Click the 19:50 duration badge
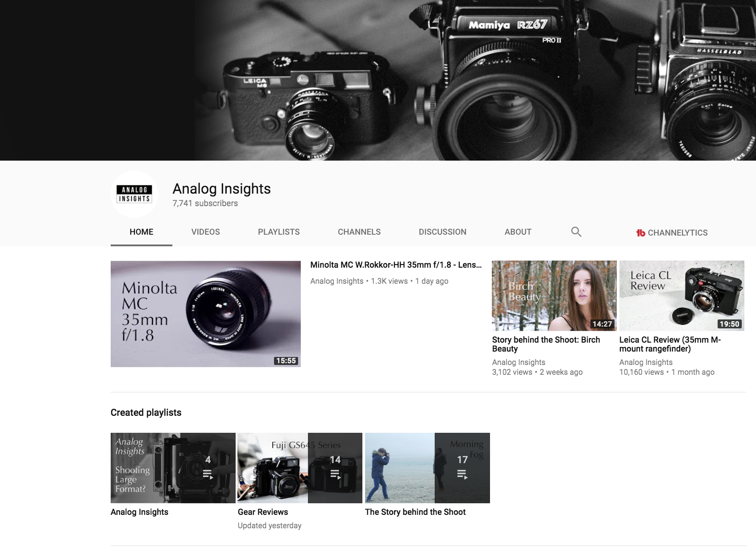The image size is (756, 547). coord(729,324)
